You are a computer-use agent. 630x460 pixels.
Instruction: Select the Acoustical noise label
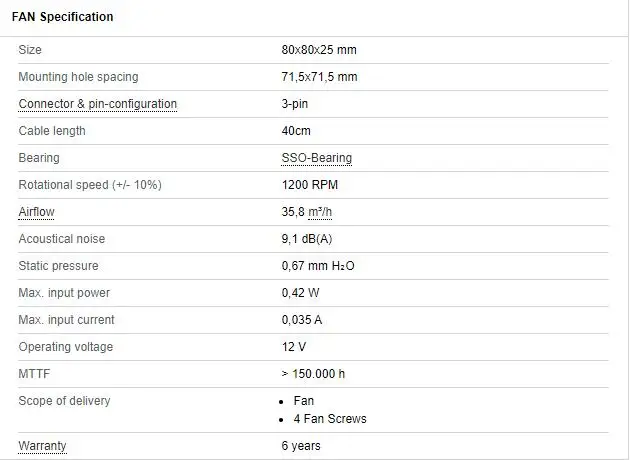61,239
